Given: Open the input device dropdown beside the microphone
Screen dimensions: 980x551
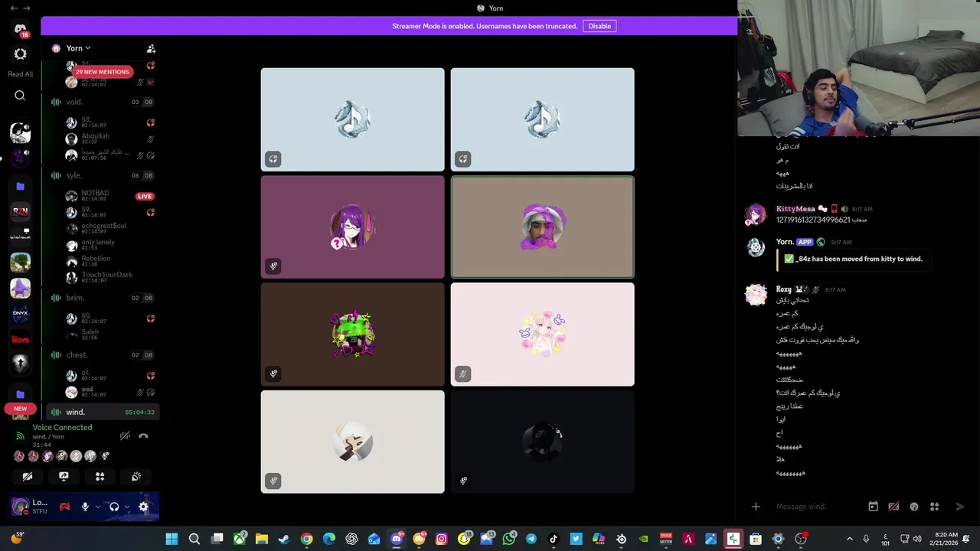Looking at the screenshot, I should click(97, 507).
